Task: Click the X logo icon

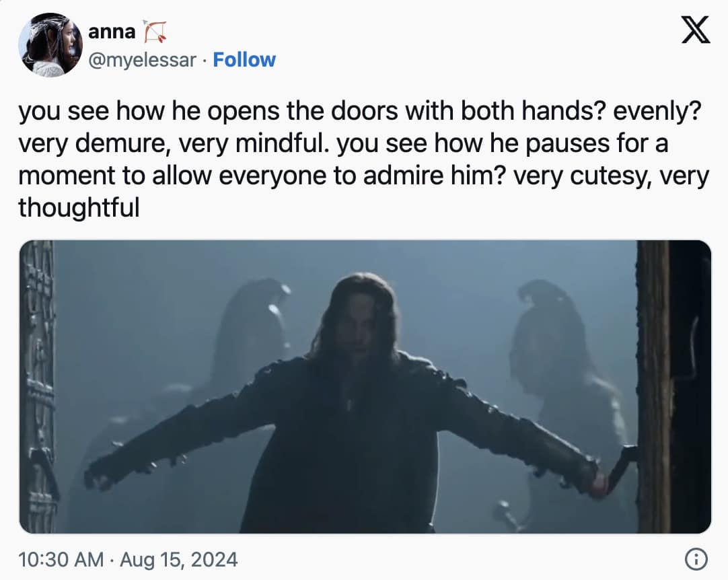Action: 696,30
